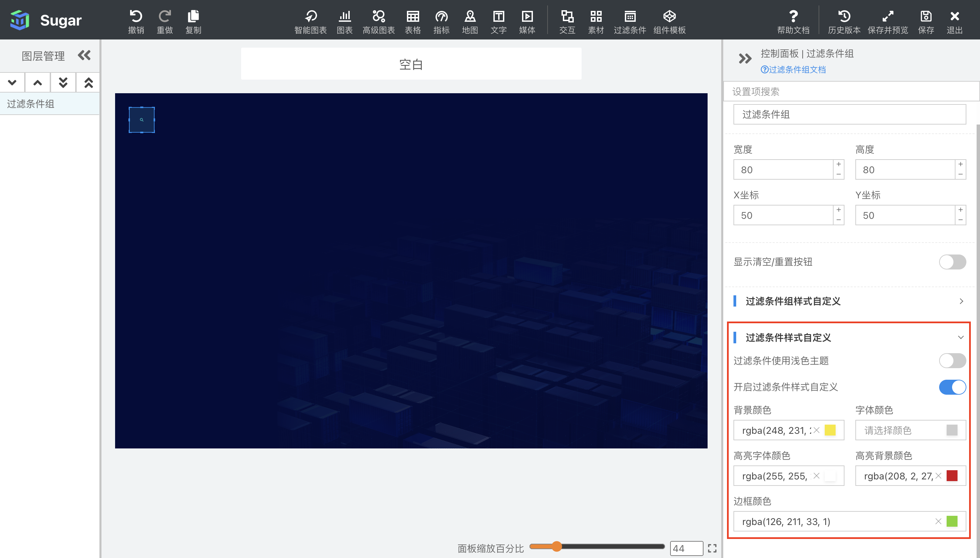
Task: Click the 设置项搜索 search field
Action: point(851,92)
